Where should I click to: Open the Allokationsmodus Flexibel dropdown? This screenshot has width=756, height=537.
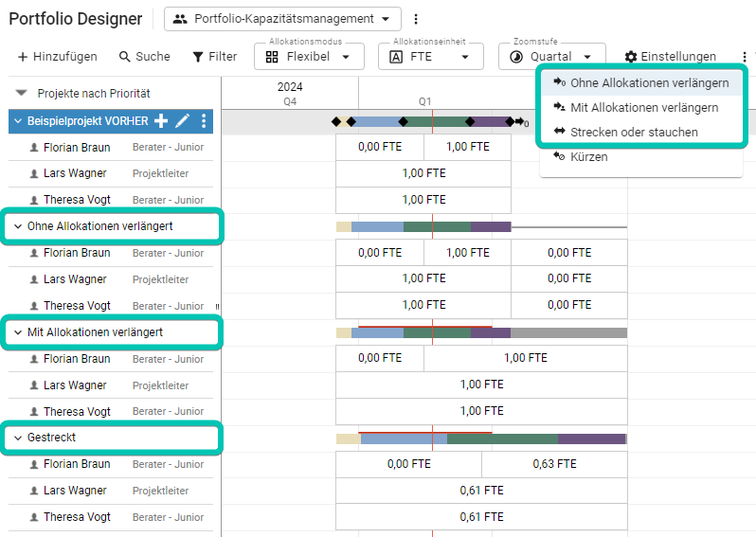[309, 57]
